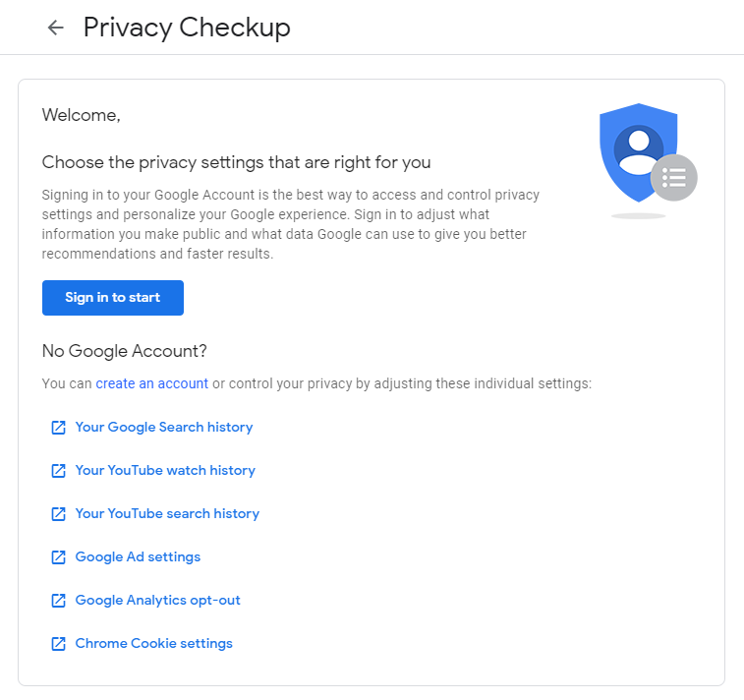Visit the Google Ad settings link
Image resolution: width=744 pixels, height=700 pixels.
click(x=138, y=557)
